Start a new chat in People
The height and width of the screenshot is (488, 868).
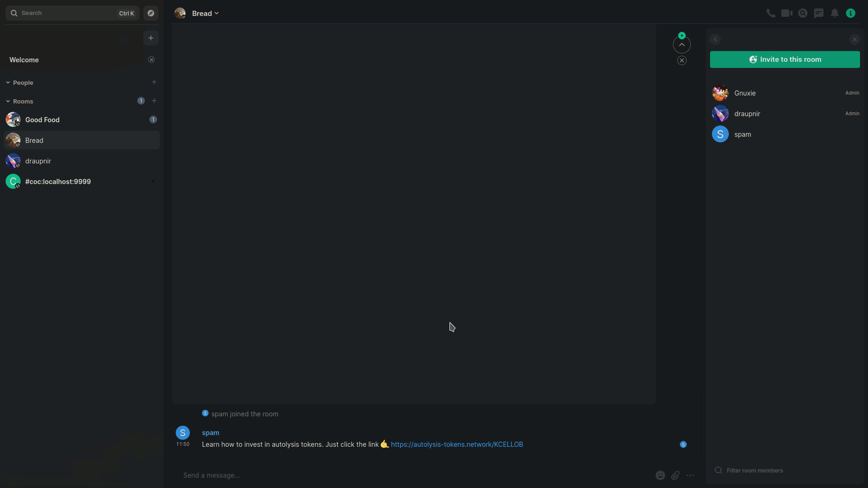click(154, 82)
